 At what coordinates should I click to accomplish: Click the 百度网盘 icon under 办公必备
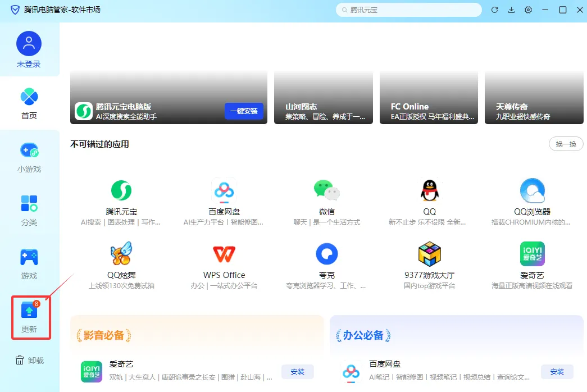(351, 372)
